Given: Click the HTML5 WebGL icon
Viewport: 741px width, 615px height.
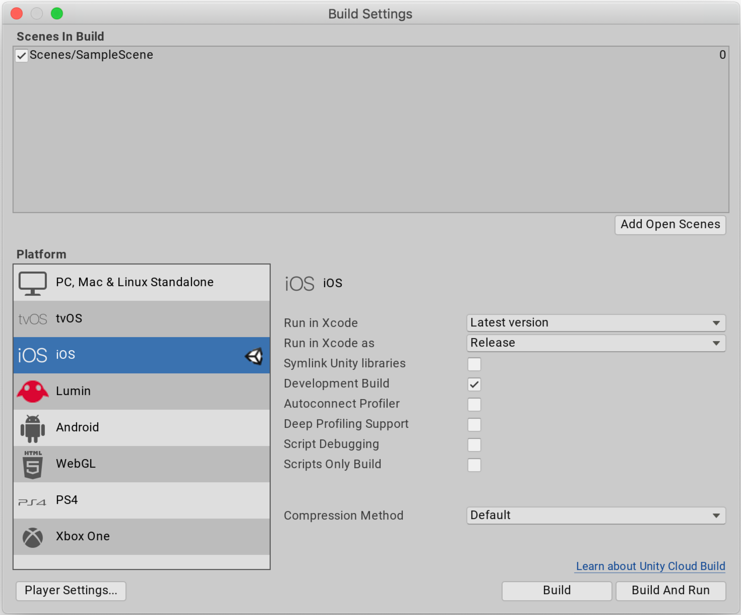Looking at the screenshot, I should click(x=33, y=465).
